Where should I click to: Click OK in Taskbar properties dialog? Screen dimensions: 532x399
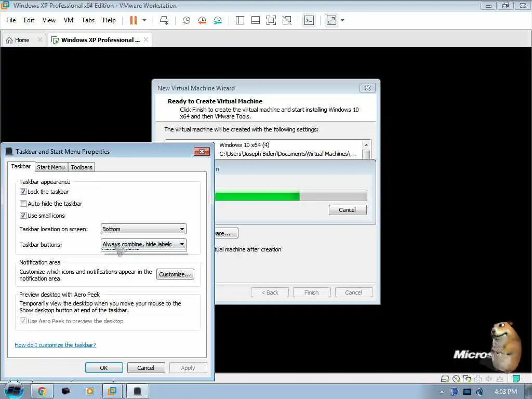click(x=104, y=368)
